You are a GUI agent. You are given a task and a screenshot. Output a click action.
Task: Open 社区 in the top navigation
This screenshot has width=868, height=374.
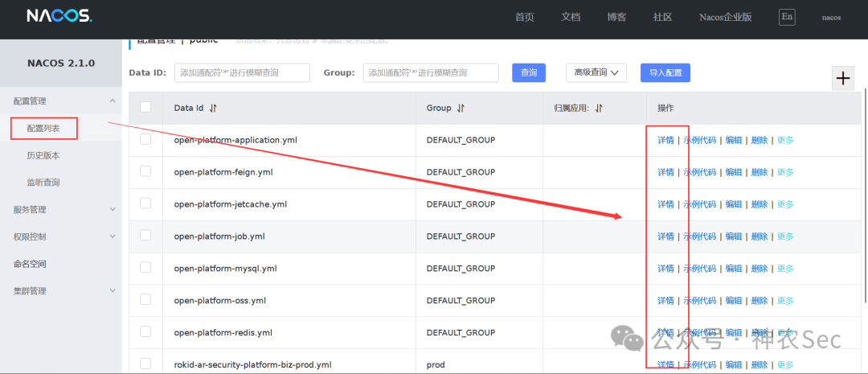pos(662,17)
